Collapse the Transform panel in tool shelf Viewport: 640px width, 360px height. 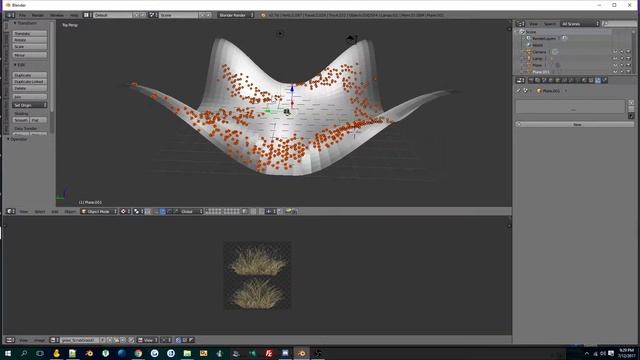[x=26, y=23]
